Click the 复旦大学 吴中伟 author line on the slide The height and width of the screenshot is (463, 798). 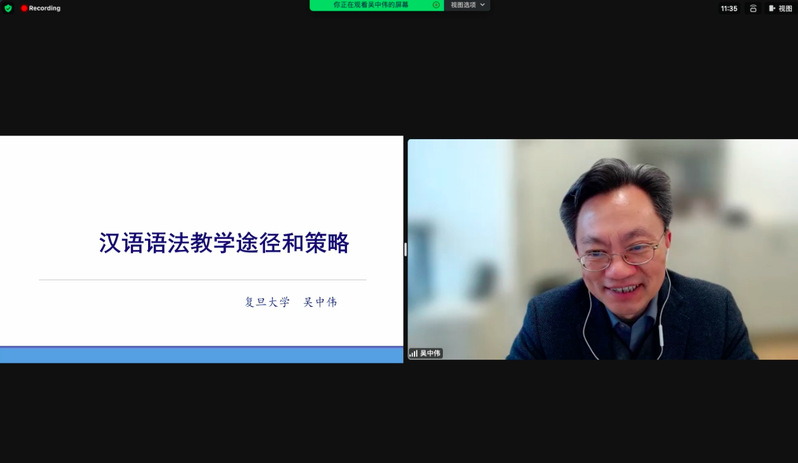291,301
